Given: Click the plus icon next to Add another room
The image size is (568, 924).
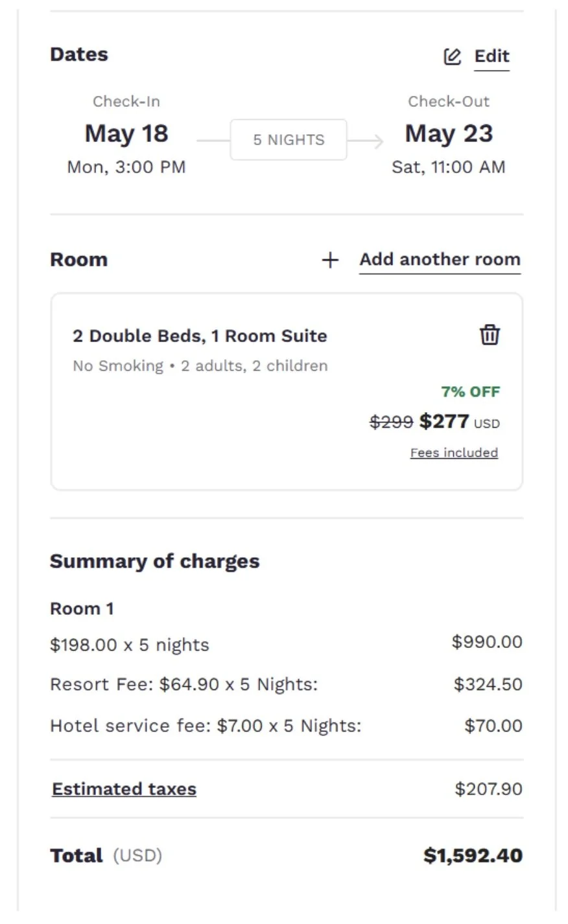Looking at the screenshot, I should pyautogui.click(x=330, y=260).
